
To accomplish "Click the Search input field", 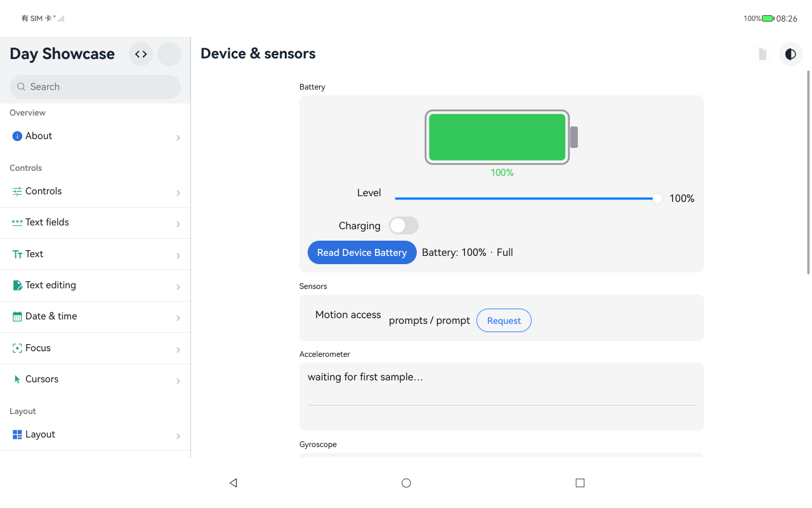I will [95, 87].
